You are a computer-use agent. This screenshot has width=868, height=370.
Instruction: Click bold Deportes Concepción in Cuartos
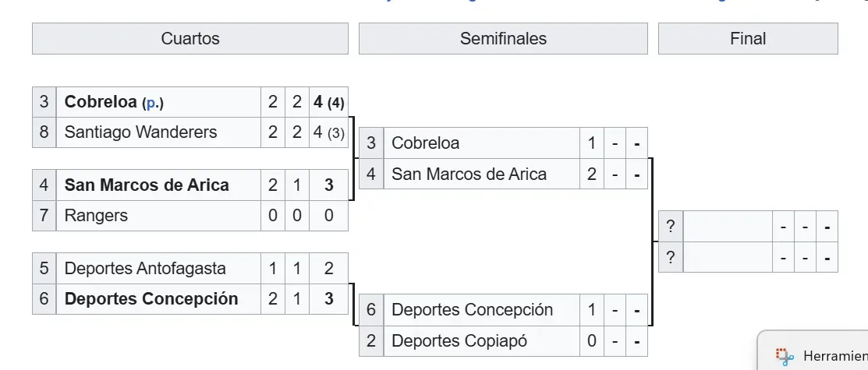(151, 299)
